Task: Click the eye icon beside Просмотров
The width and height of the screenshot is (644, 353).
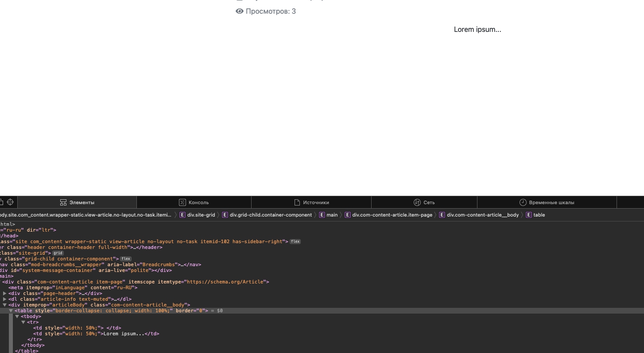Action: click(240, 12)
